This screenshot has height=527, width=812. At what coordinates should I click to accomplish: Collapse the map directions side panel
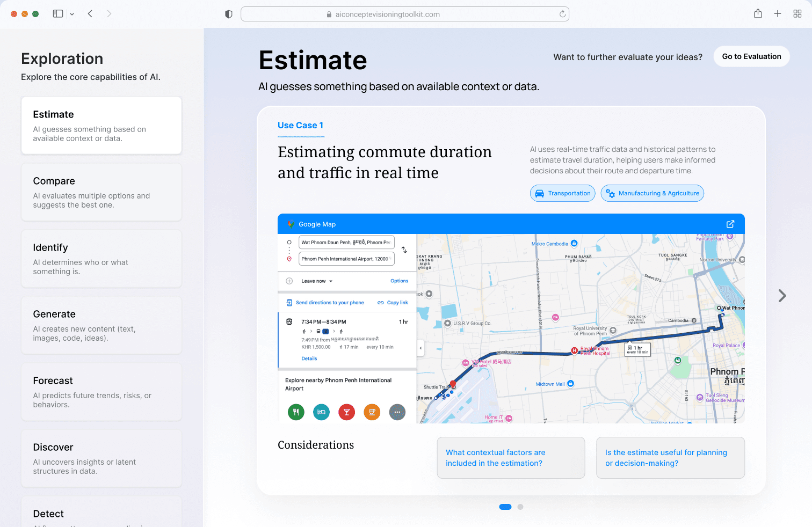(x=421, y=348)
